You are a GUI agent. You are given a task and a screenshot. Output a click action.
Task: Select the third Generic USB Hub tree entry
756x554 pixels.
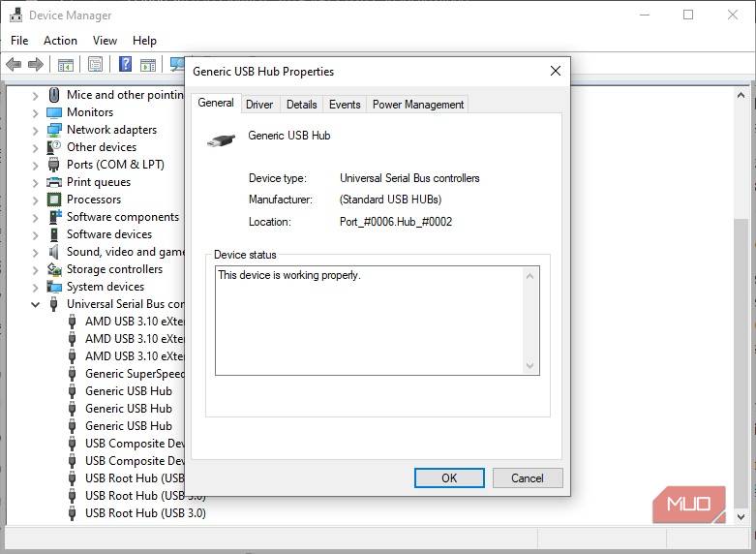coord(129,425)
